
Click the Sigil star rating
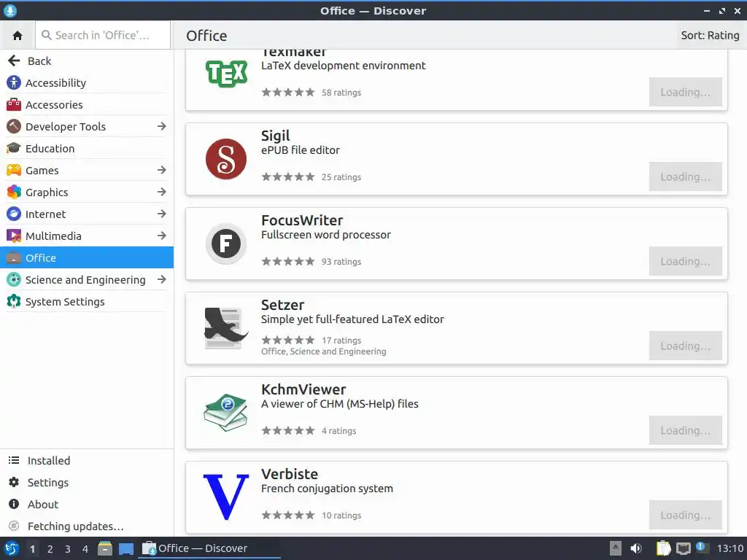point(287,177)
